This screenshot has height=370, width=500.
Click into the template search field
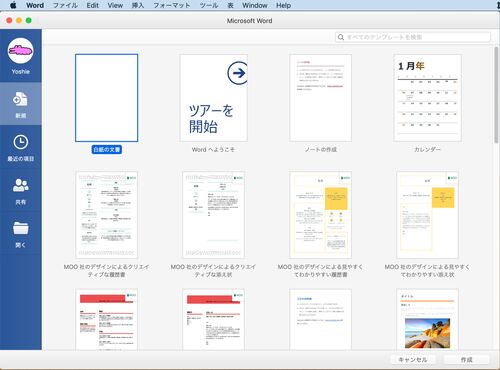pos(413,37)
